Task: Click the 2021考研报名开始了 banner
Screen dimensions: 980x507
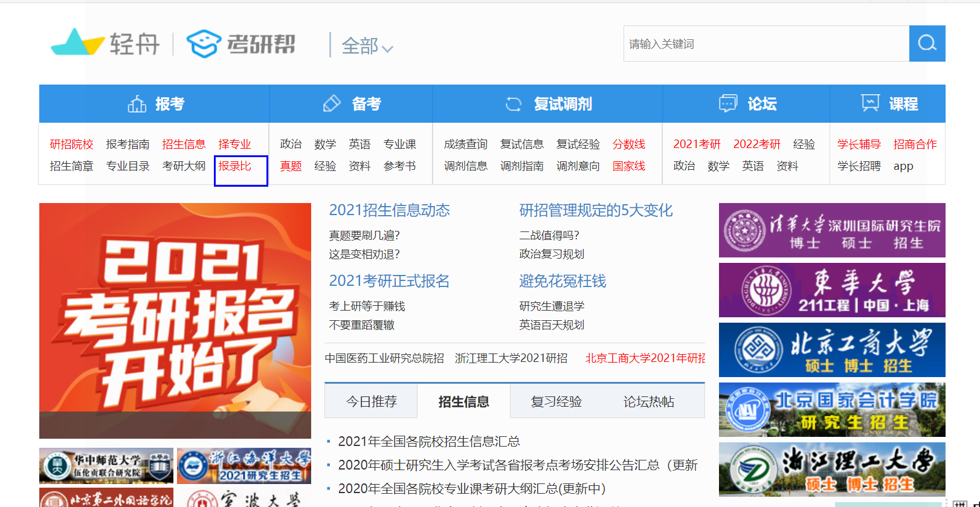Action: tap(175, 320)
